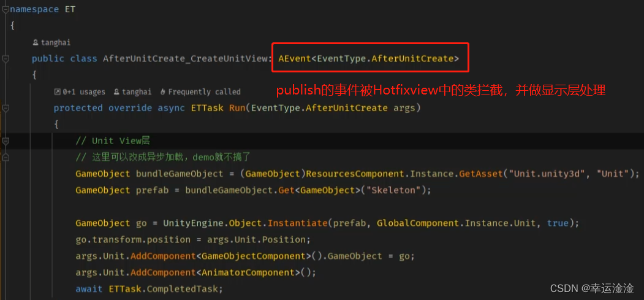This screenshot has height=300, width=644.
Task: Open the 0+1 usages code lens
Action: point(80,92)
